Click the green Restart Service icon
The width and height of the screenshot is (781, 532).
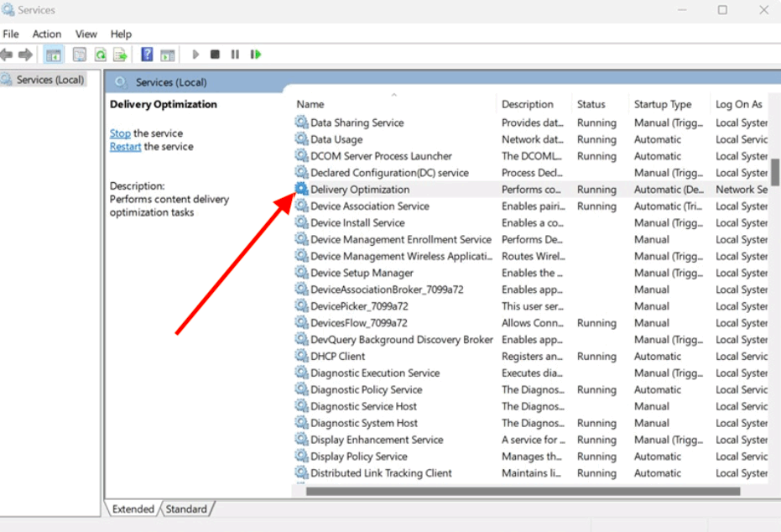pyautogui.click(x=255, y=55)
